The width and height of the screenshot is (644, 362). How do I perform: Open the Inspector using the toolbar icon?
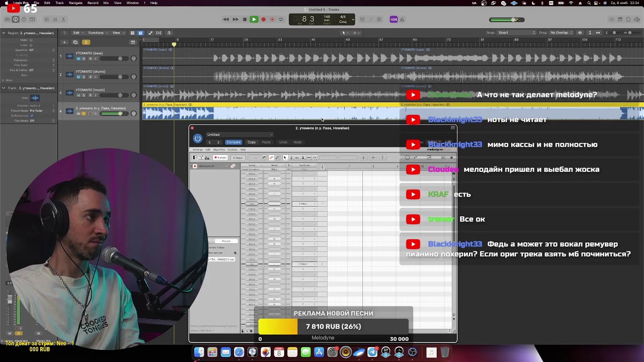(16, 20)
